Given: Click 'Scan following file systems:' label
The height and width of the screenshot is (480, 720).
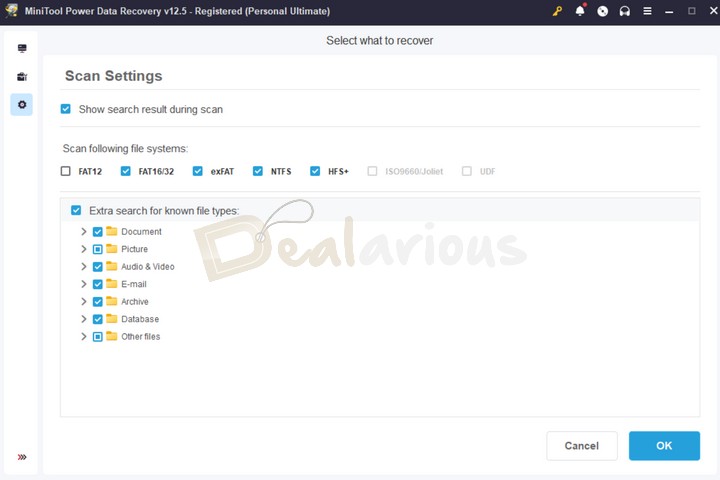Looking at the screenshot, I should tap(125, 148).
